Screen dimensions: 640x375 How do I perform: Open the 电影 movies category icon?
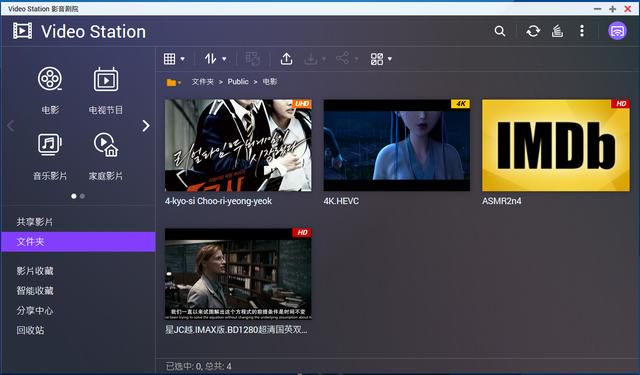(x=50, y=79)
